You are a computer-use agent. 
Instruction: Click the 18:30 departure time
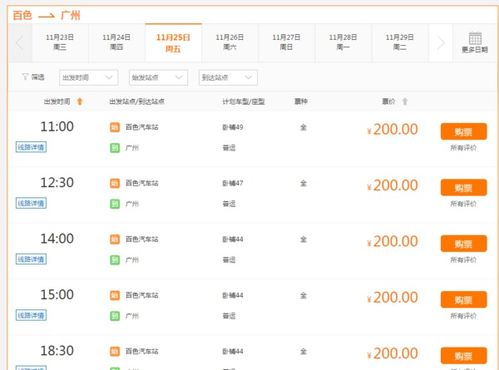[x=57, y=351]
